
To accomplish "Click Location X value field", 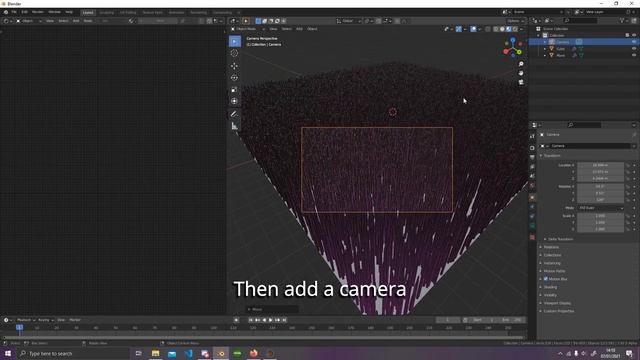I will (x=600, y=165).
